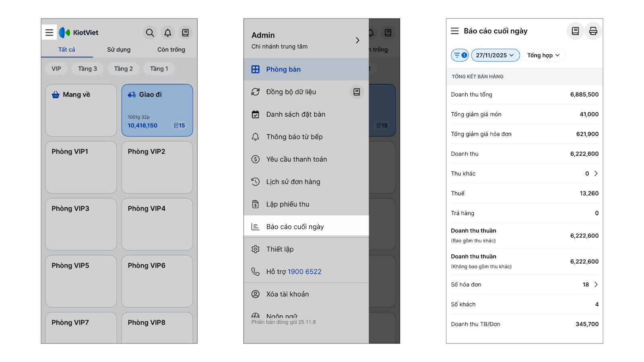Viewport: 644px width, 362px height.
Task: Click the Doanh thu TB/Đơn value 345,700
Action: [587, 324]
